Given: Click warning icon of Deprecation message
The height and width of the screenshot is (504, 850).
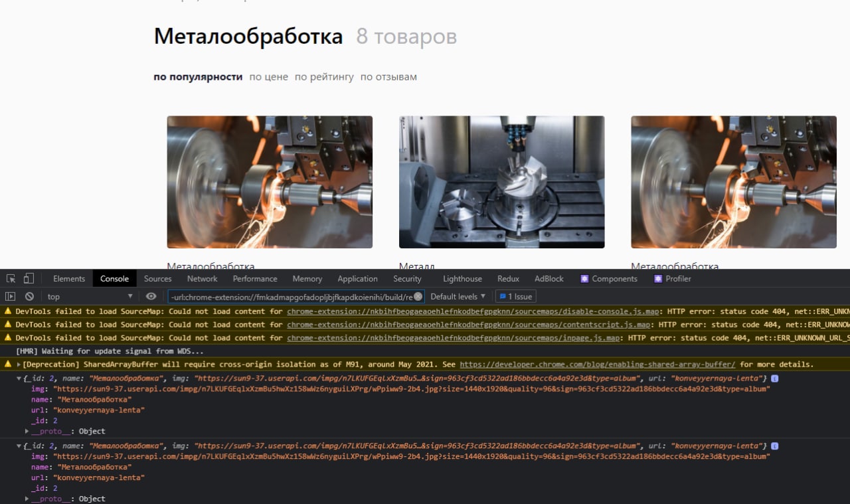Looking at the screenshot, I should coord(8,365).
